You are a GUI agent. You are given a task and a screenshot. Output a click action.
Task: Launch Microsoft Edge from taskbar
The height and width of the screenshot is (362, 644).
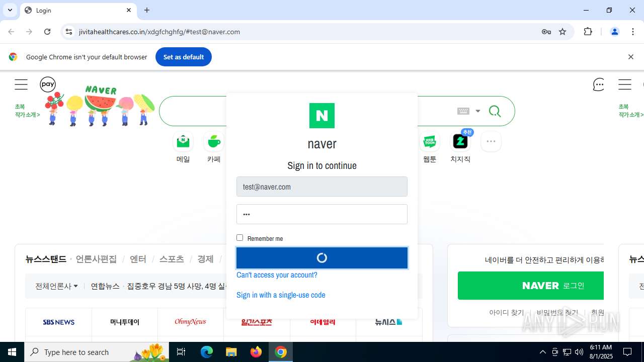pos(207,352)
